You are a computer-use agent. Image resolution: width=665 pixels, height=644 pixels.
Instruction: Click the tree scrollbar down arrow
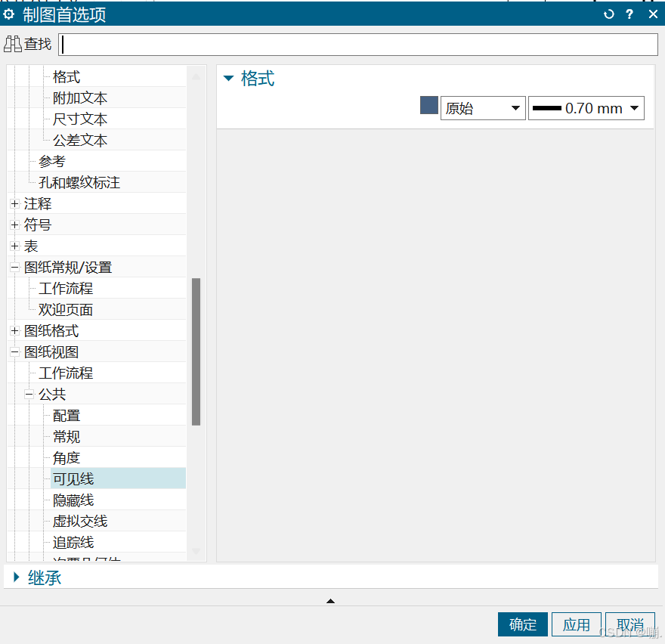coord(196,551)
